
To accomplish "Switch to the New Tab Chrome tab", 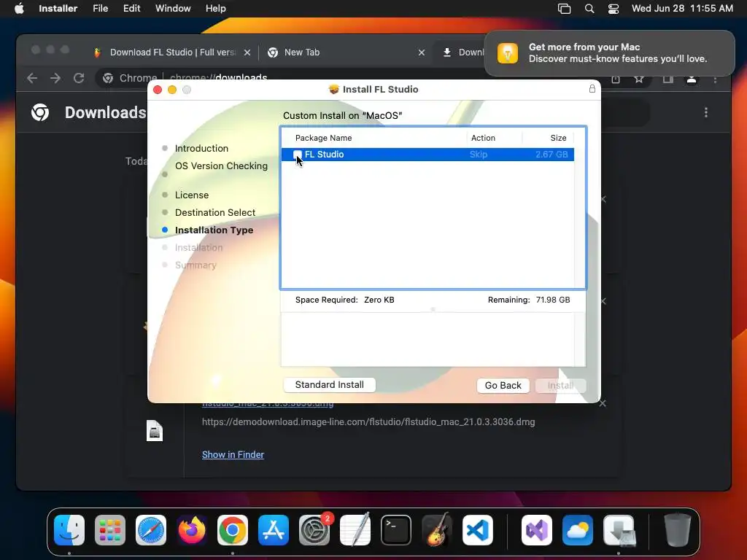I will (301, 52).
